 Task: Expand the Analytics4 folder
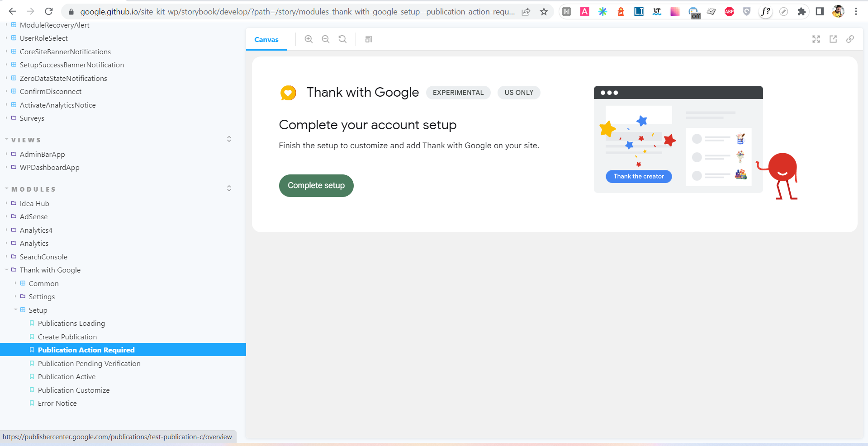pyautogui.click(x=36, y=230)
